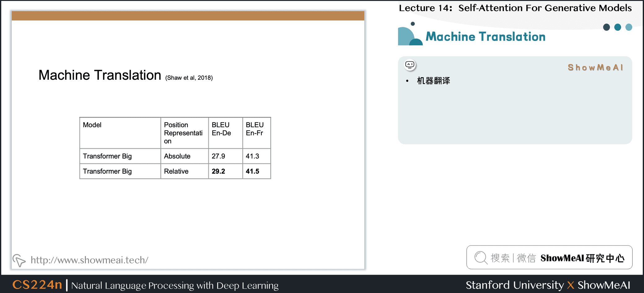Click the '27.9' BLEU score cell
644x293 pixels.
(226, 156)
